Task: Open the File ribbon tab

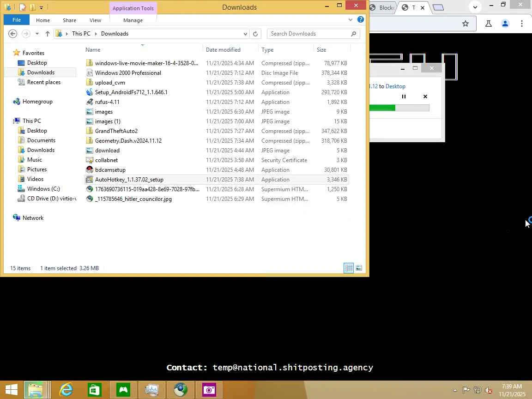Action: point(16,20)
